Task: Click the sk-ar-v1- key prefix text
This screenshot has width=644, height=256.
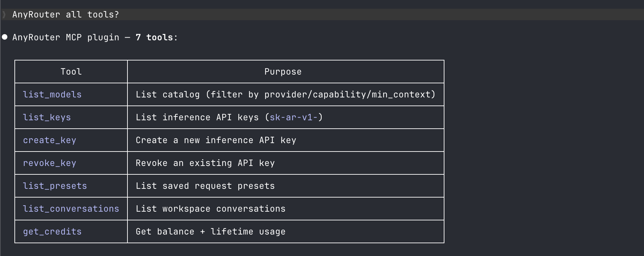Action: coord(293,117)
